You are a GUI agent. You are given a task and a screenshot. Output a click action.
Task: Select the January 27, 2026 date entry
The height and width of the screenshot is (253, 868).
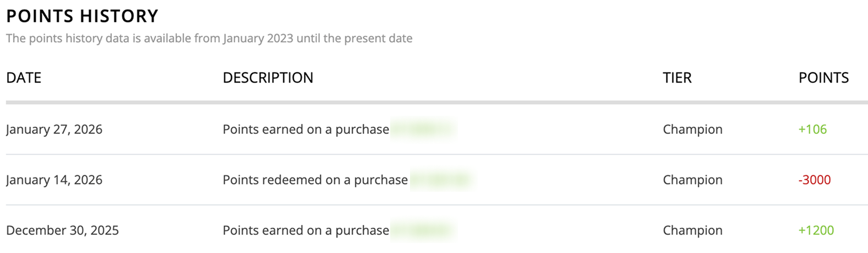click(54, 130)
